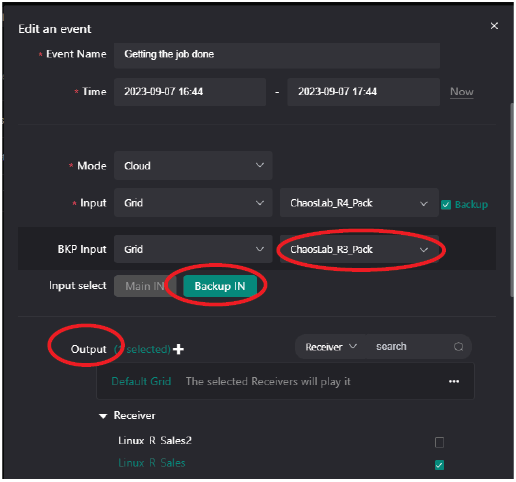The image size is (516, 482).
Task: Click the Linux_R_Sales2 row label
Action: point(155,441)
